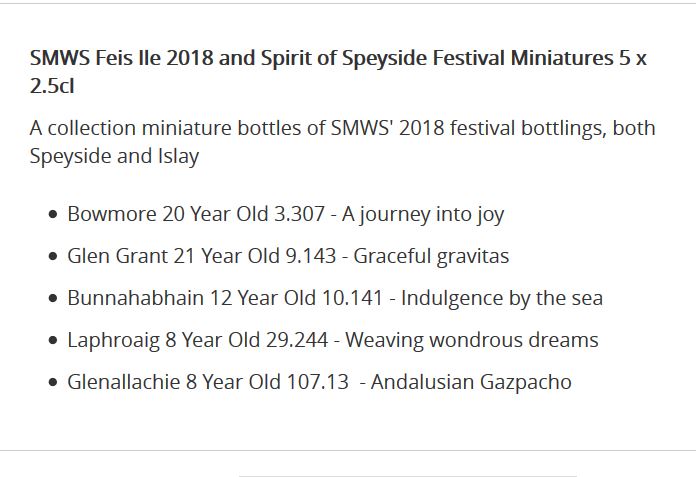
Task: Click the text 'Andalusian Gazpacho'
Action: [471, 382]
